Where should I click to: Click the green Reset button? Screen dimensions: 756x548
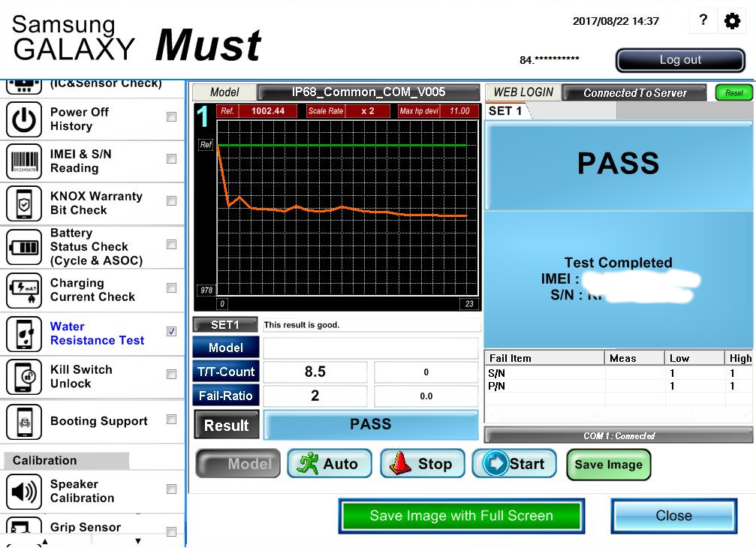(733, 92)
